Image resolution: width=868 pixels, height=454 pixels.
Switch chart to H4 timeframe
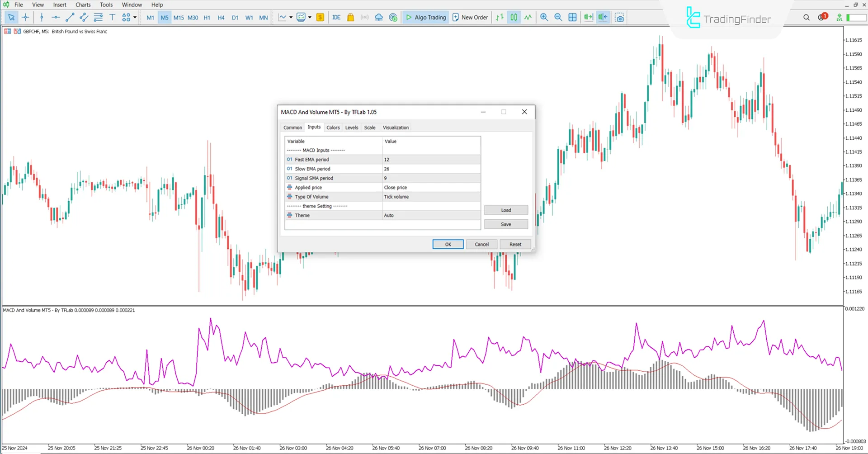[221, 18]
